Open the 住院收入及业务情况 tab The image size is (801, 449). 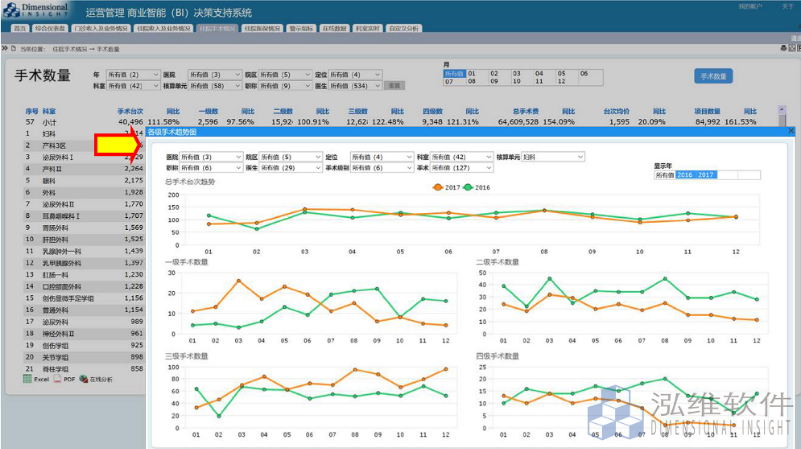pos(163,29)
